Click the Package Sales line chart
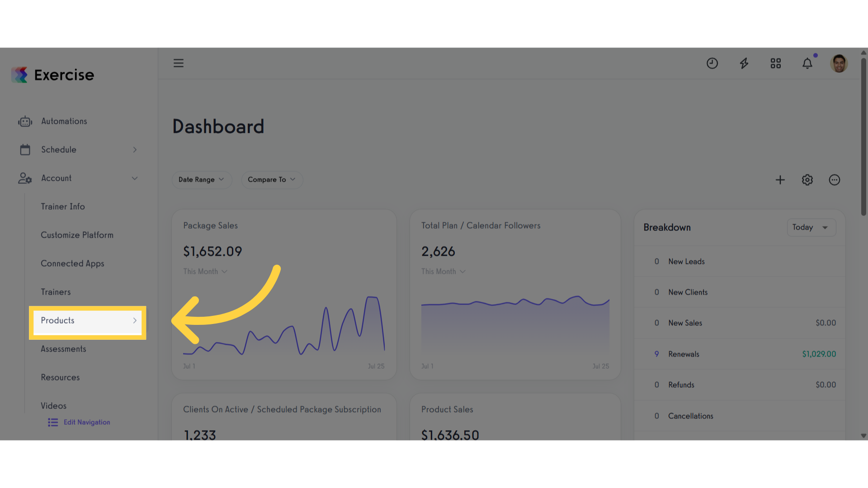The image size is (868, 488). [x=284, y=325]
